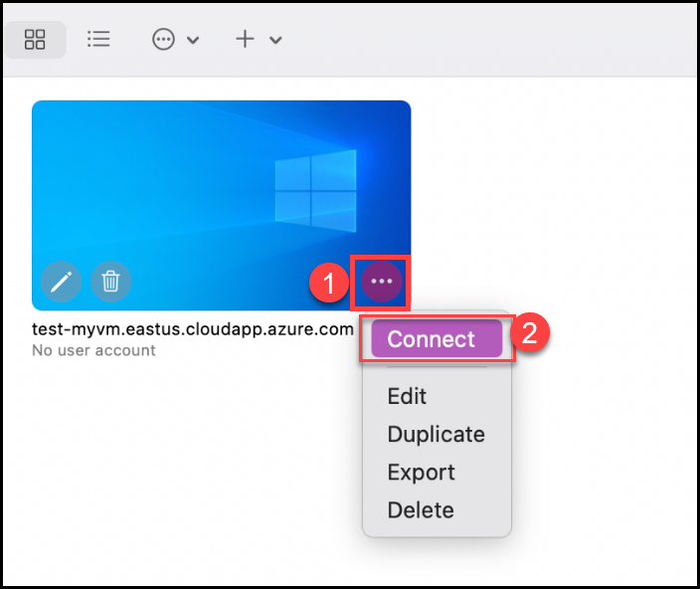Select Connect in the context menu
700x589 pixels.
click(x=437, y=338)
